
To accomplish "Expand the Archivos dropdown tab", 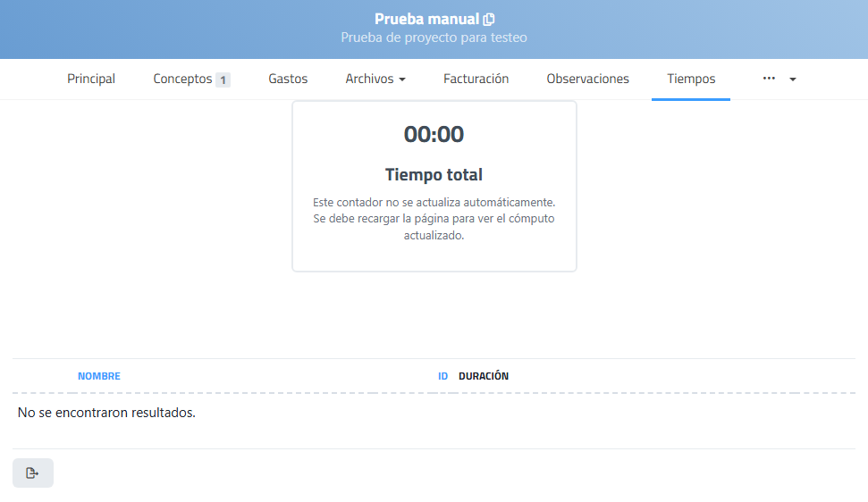I will [x=375, y=79].
